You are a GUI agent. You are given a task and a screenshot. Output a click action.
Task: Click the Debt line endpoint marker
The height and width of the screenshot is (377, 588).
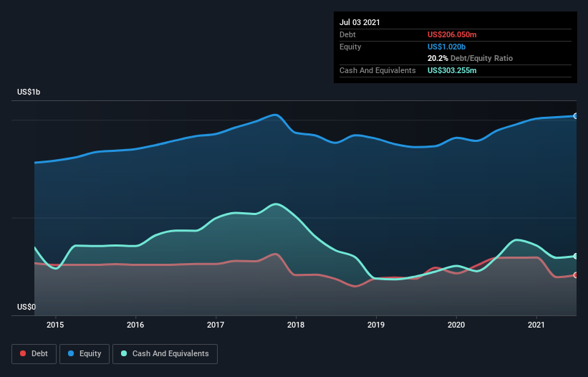pos(576,275)
